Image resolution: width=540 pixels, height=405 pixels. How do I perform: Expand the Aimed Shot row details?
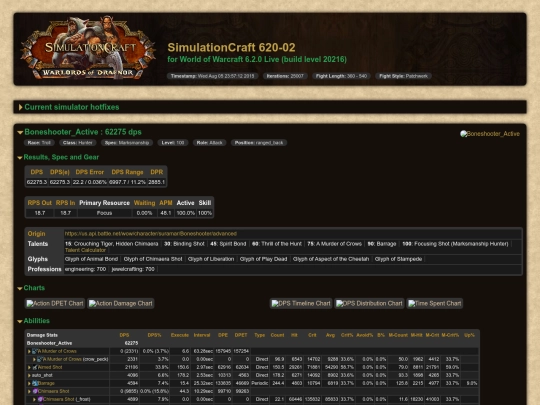coord(29,367)
